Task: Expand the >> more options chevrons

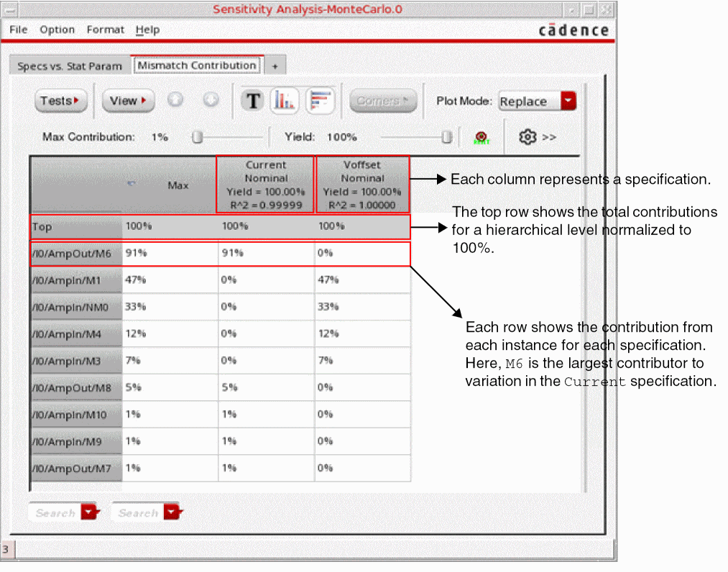Action: (549, 137)
